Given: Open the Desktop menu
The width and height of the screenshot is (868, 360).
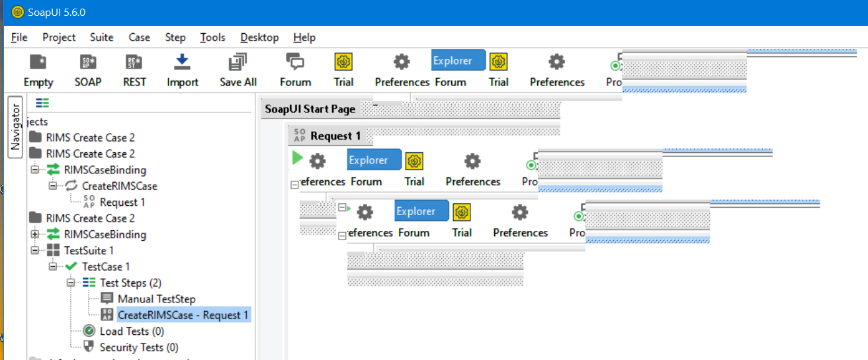Looking at the screenshot, I should click(259, 38).
